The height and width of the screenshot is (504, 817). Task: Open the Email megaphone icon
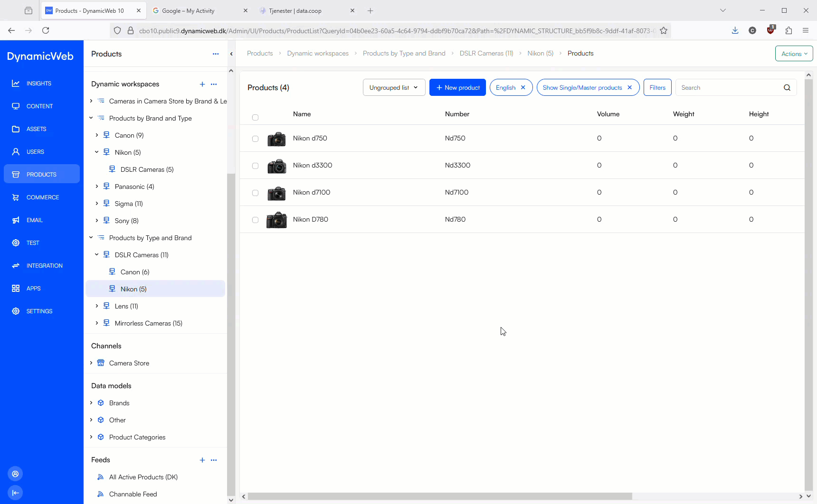(x=16, y=220)
